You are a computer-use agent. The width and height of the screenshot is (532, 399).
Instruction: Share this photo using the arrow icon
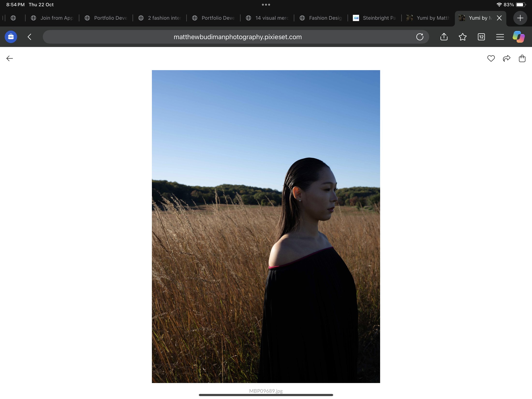(506, 58)
